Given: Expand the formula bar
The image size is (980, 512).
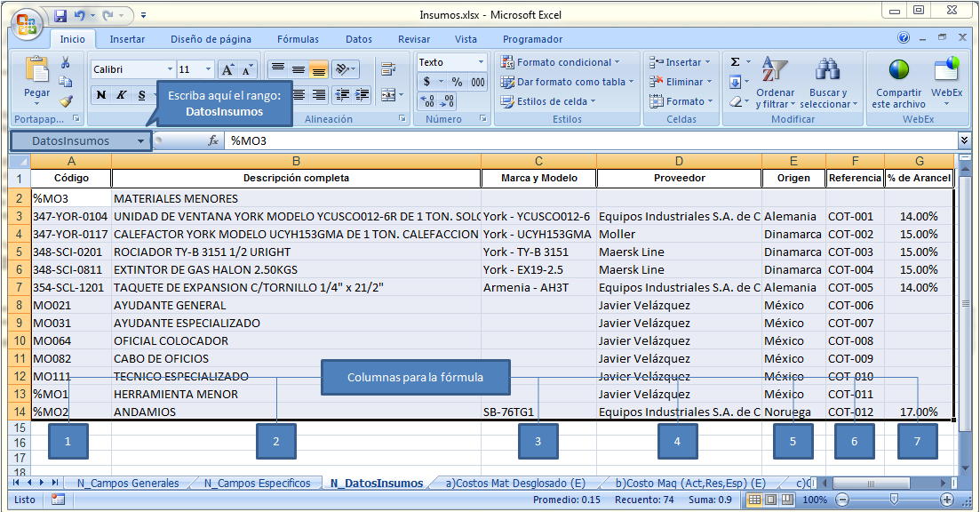Looking at the screenshot, I should tap(964, 140).
